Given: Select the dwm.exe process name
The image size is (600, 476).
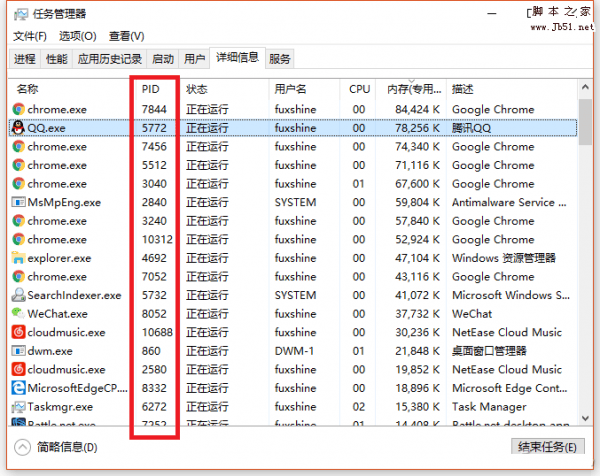Looking at the screenshot, I should [50, 351].
